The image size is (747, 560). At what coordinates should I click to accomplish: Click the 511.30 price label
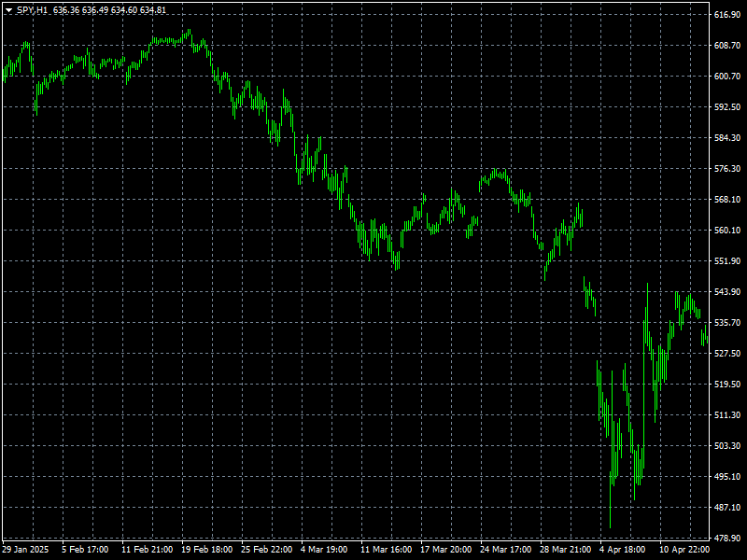tap(727, 415)
